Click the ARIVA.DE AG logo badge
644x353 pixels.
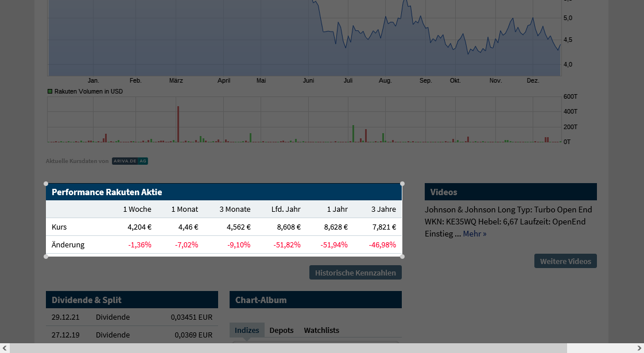(130, 161)
